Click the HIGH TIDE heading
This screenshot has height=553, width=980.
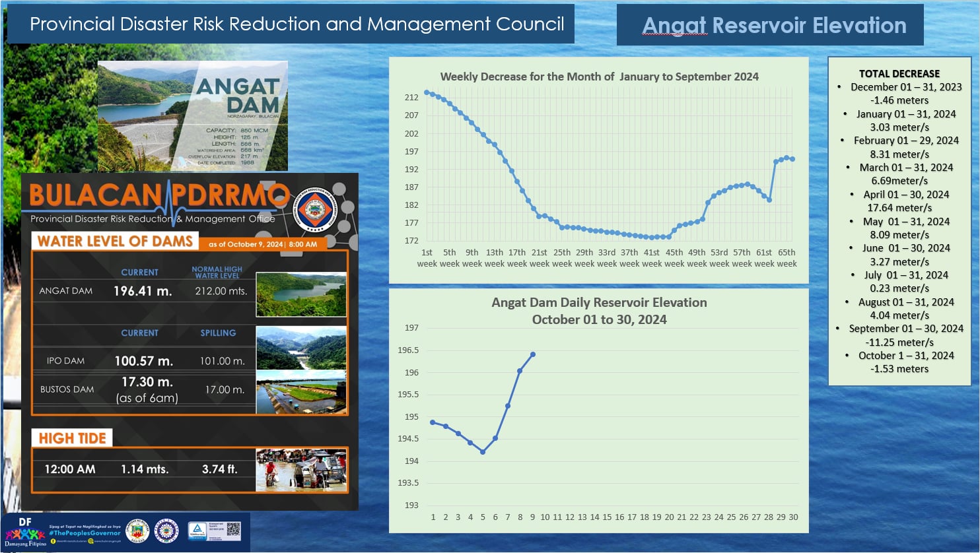pyautogui.click(x=72, y=438)
